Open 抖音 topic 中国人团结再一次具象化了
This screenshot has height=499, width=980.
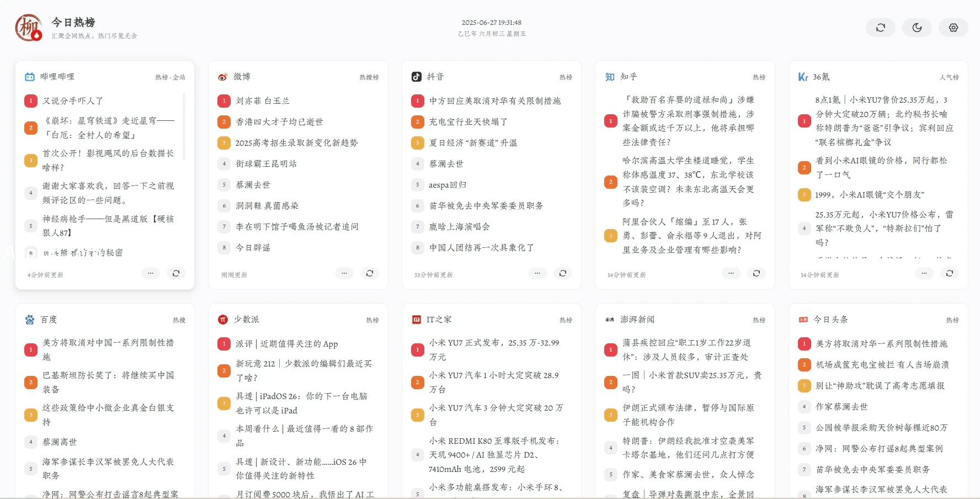tap(482, 248)
